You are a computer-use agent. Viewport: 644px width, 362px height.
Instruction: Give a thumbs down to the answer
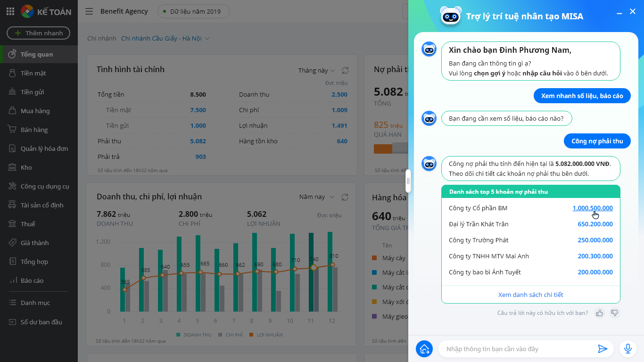(x=614, y=313)
